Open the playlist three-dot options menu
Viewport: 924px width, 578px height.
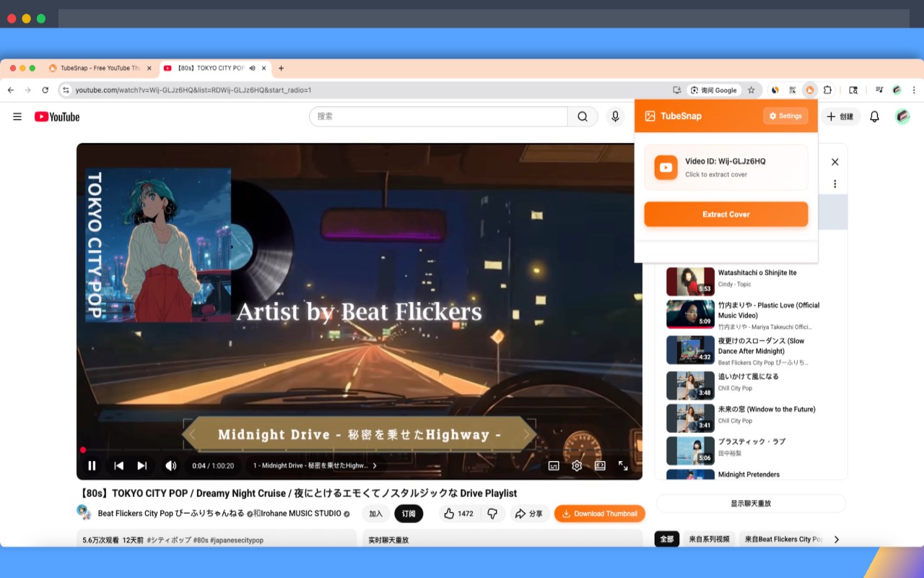(x=835, y=184)
